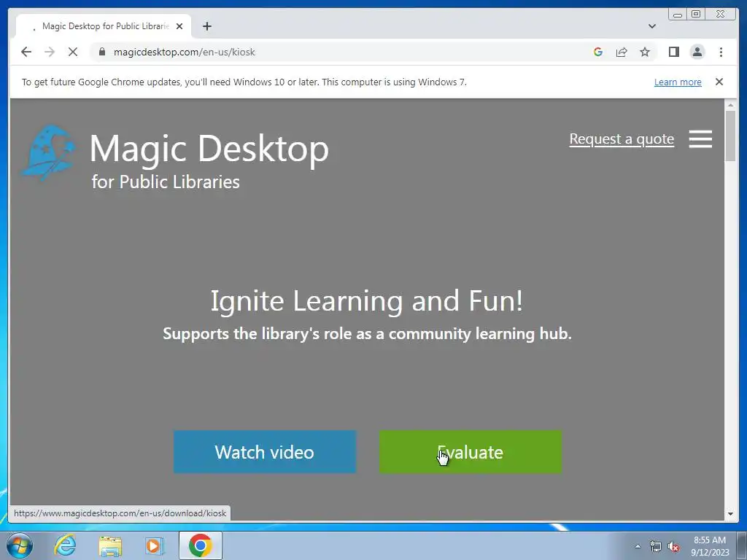Click the scrollbar down arrow
Image resolution: width=747 pixels, height=560 pixels.
[x=730, y=514]
